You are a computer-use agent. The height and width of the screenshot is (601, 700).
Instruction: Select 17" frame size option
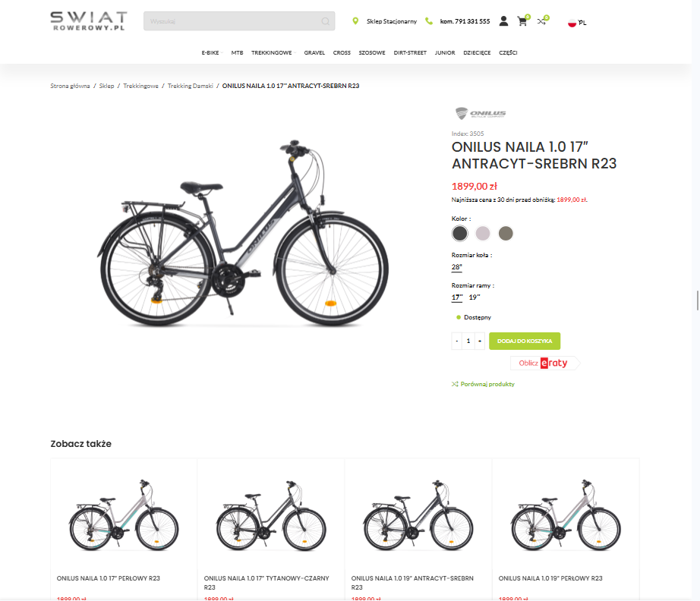(457, 297)
